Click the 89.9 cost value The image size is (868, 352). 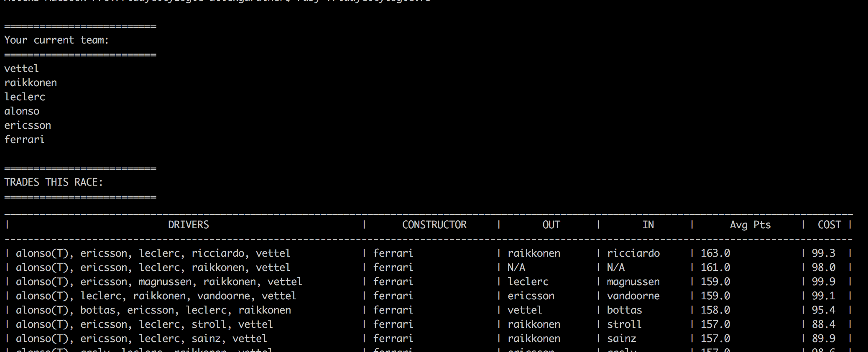coord(824,339)
